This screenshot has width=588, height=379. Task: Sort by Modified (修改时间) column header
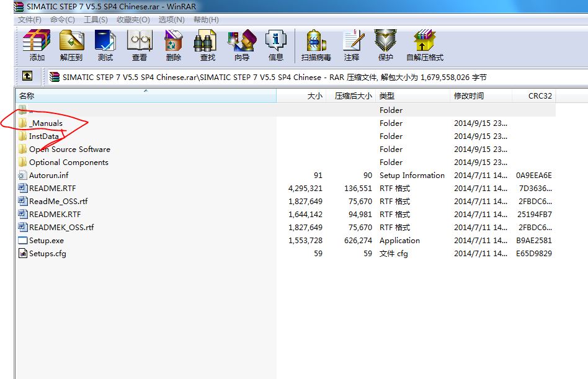[481, 96]
